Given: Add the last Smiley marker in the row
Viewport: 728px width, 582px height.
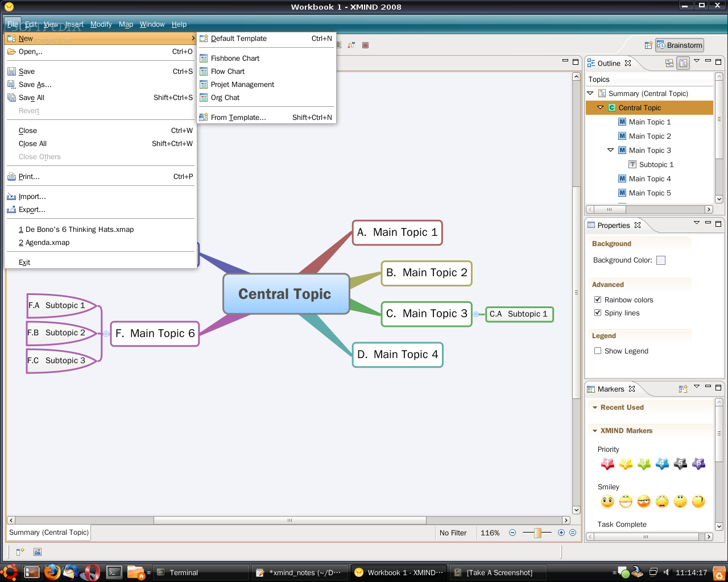Looking at the screenshot, I should coord(698,501).
